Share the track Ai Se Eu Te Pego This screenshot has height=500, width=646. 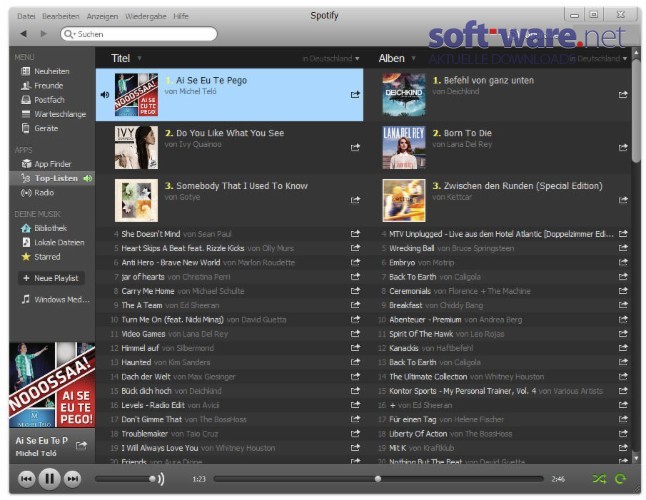355,94
